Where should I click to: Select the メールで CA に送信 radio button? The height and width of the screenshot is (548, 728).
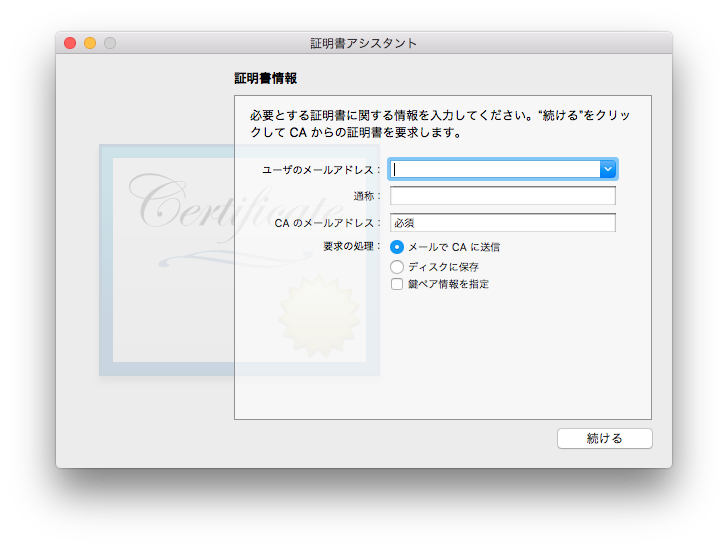click(x=397, y=247)
